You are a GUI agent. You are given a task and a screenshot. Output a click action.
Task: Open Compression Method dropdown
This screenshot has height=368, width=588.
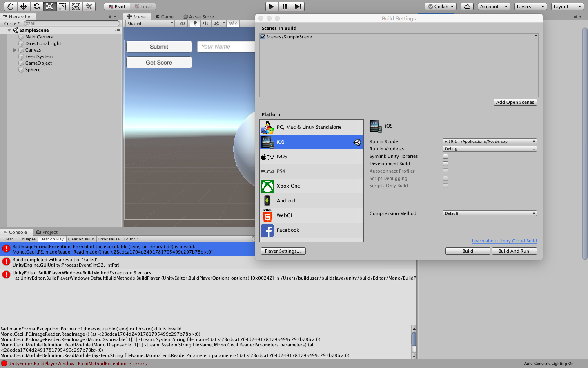(490, 213)
